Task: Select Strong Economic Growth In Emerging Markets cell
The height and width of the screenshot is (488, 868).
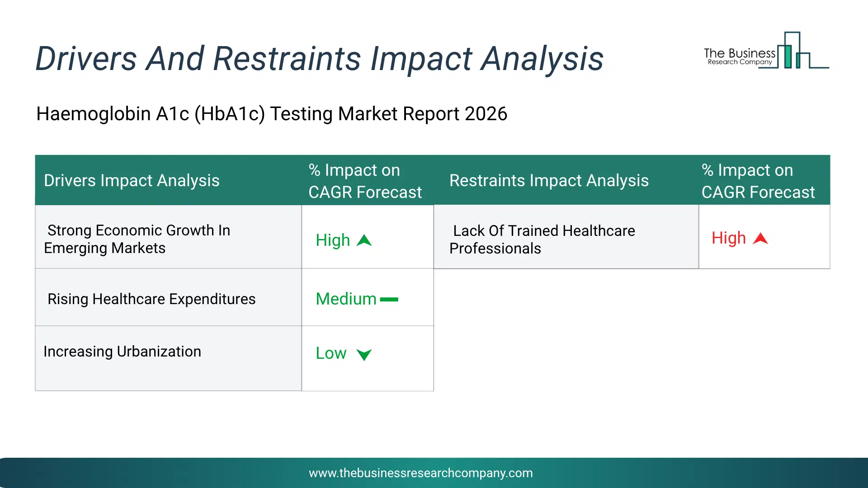Action: tap(168, 237)
